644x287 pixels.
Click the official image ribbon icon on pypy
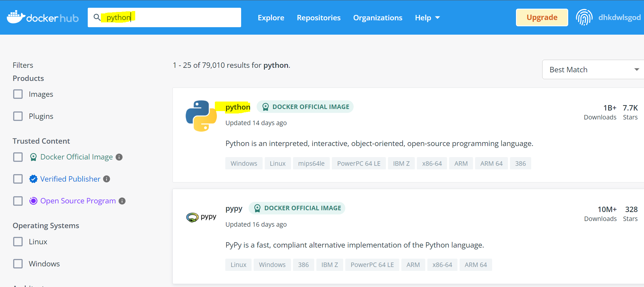[257, 208]
